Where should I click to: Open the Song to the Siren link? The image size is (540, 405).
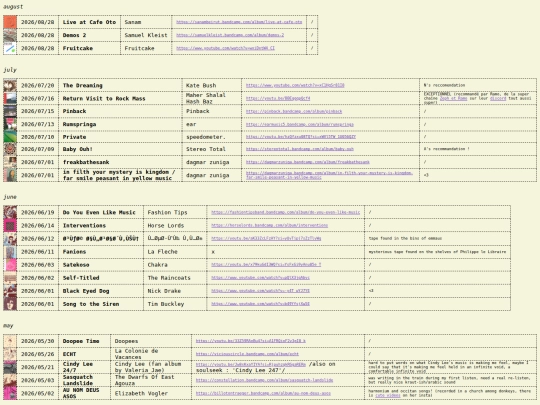point(260,304)
